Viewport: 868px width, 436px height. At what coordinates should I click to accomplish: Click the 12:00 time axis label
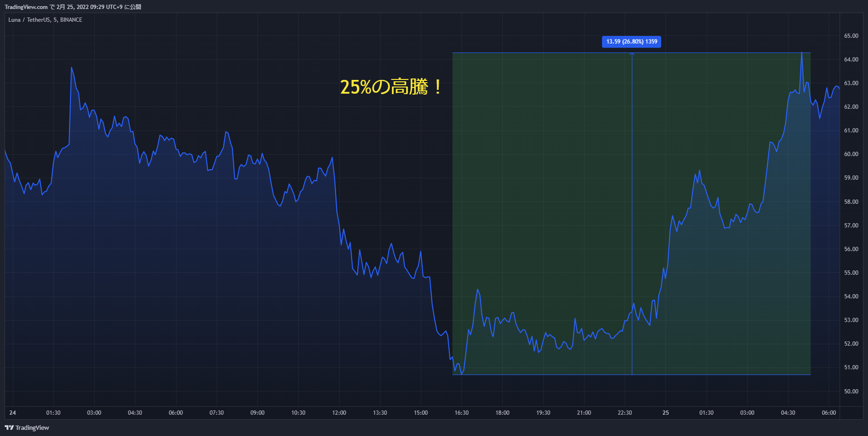[339, 413]
